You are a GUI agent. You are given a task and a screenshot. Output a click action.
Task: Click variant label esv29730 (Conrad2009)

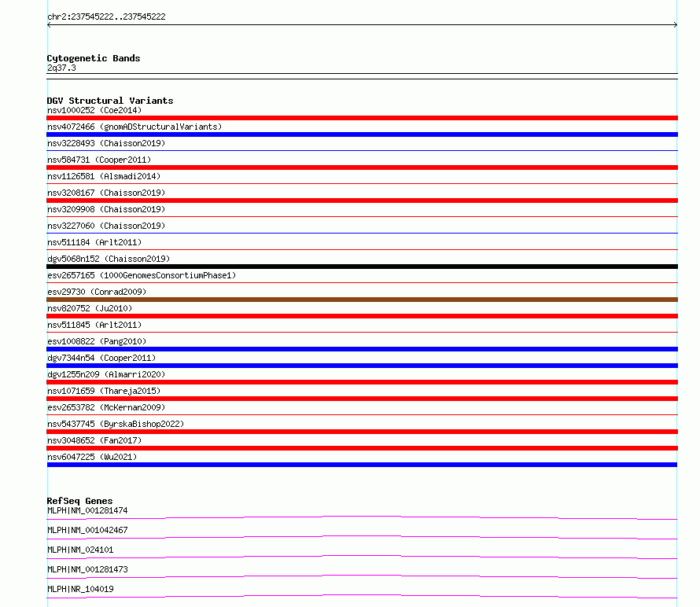pyautogui.click(x=97, y=292)
